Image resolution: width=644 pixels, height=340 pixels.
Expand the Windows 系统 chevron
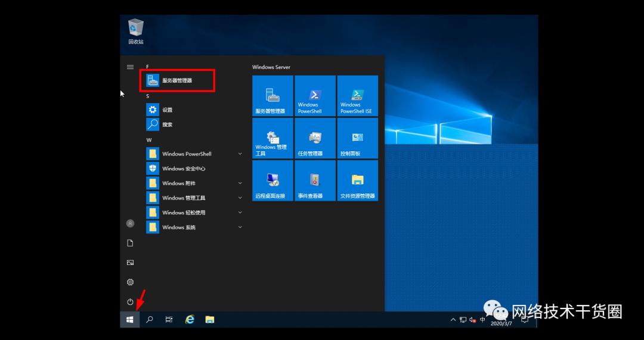click(240, 227)
